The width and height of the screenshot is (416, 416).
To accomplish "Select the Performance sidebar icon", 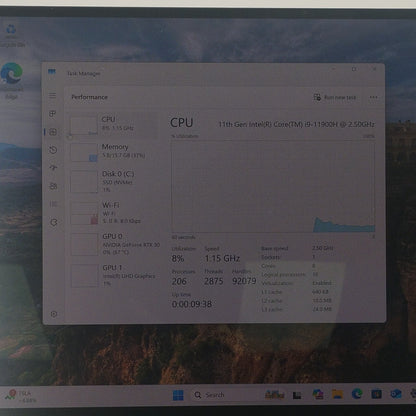I will [x=53, y=132].
